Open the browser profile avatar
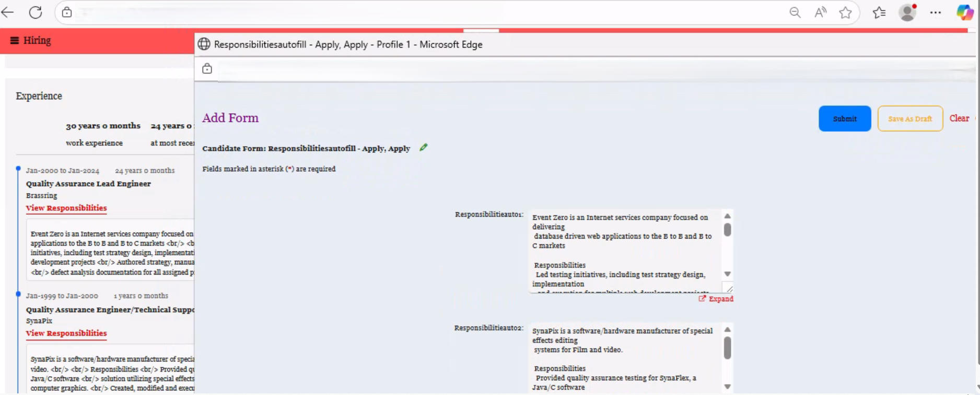980x395 pixels. [907, 13]
